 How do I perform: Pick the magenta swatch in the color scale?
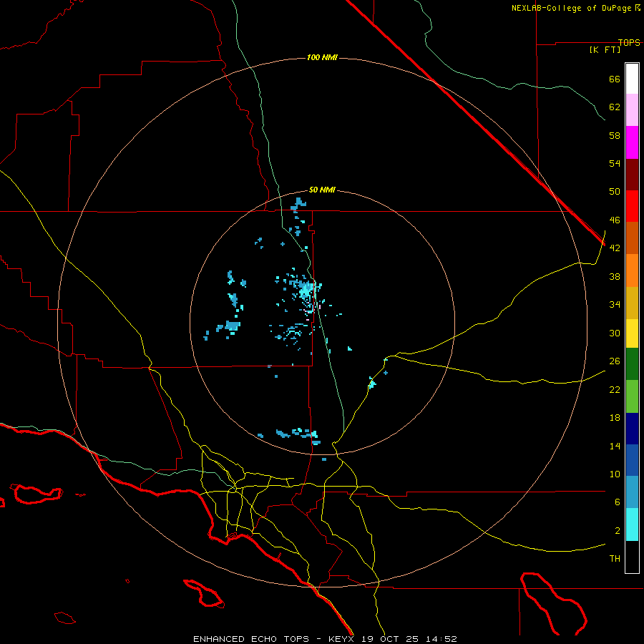click(x=632, y=142)
